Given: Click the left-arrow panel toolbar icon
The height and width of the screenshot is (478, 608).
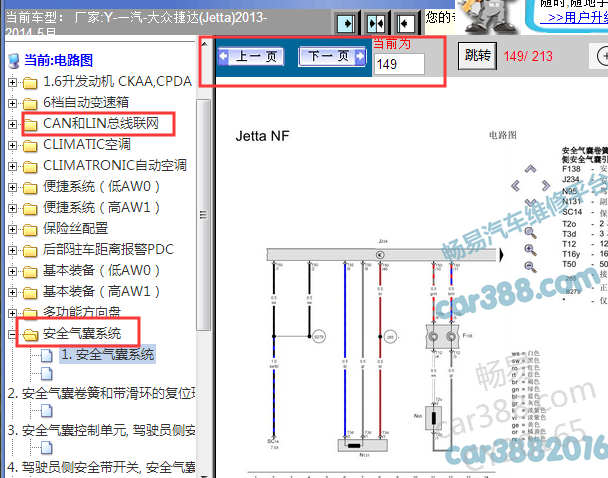Looking at the screenshot, I should 405,24.
